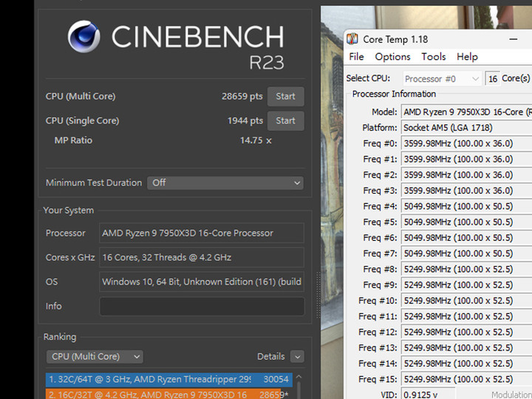Viewport: 532px width, 399px height.
Task: Click the ranking list scrollbar up arrow
Action: click(299, 377)
